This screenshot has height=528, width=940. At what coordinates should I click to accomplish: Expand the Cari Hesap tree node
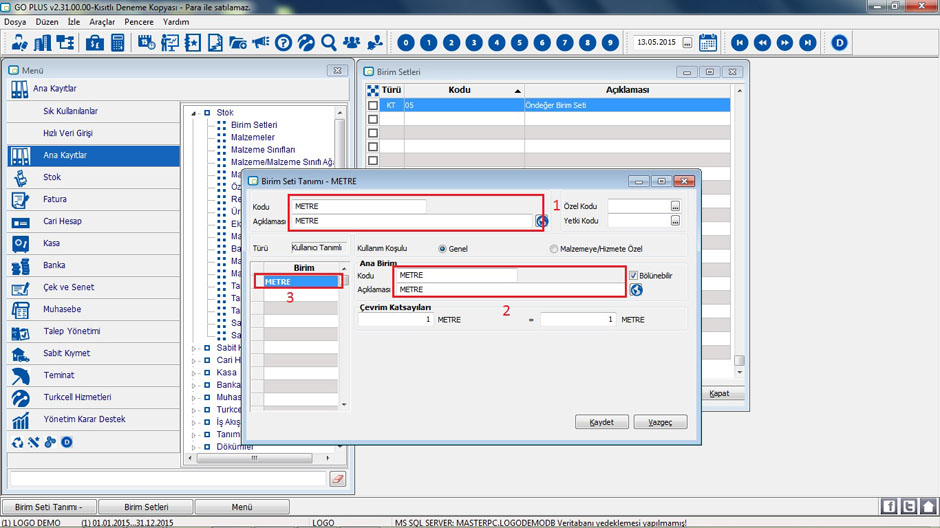(194, 361)
